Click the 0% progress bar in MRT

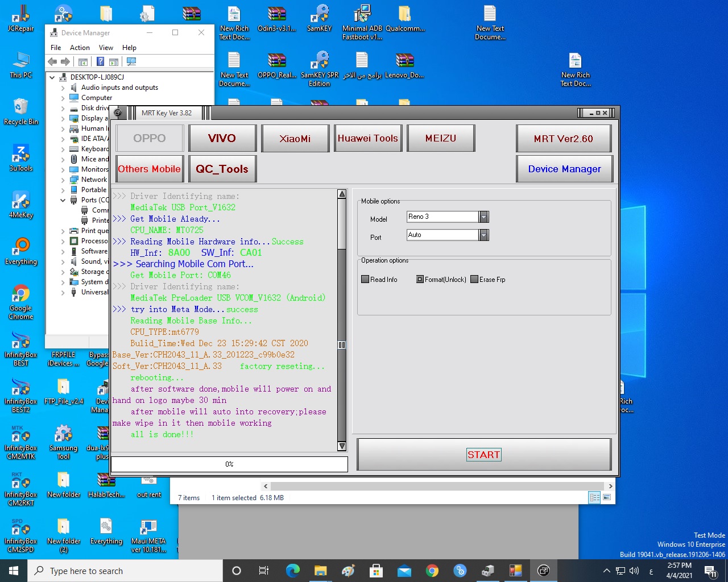tap(229, 464)
